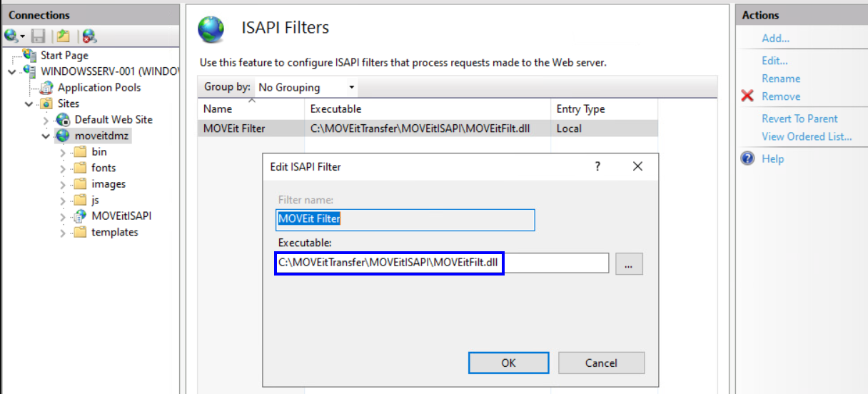The height and width of the screenshot is (394, 868).
Task: Sort by the Name column header
Action: click(251, 109)
